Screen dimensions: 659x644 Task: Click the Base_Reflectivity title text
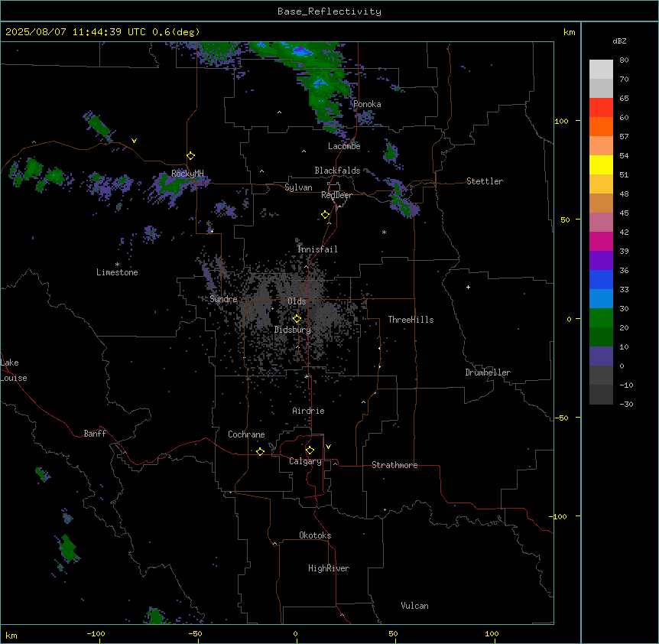point(329,11)
